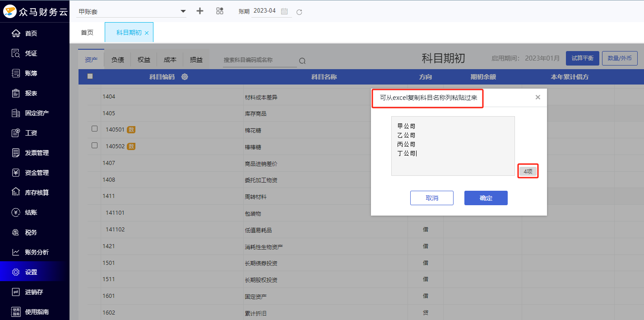Click the 4项 count badge
The image size is (644, 320).
(x=528, y=171)
